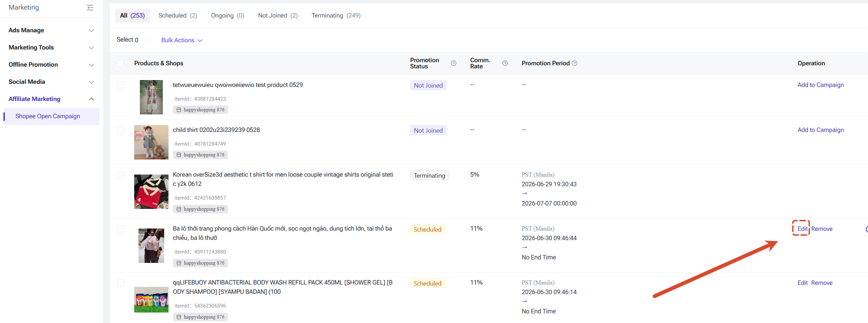Expand Offline Promotion menu chevron
868x323 pixels.
(x=92, y=65)
